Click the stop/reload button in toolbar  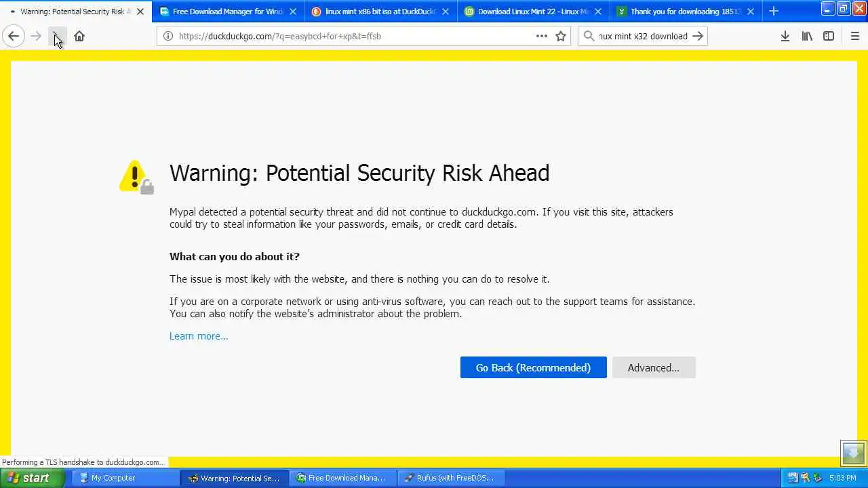pyautogui.click(x=58, y=36)
